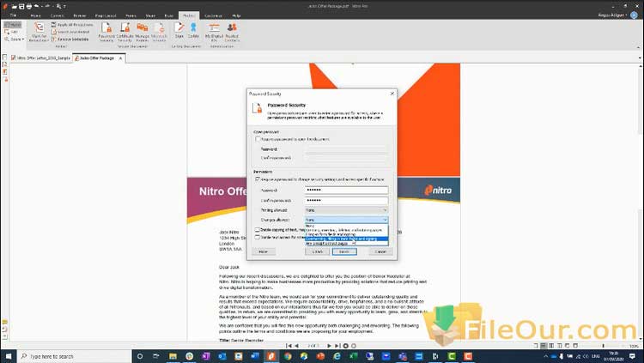
Task: Select inserting, deleting and rotating pages option
Action: 346,230
